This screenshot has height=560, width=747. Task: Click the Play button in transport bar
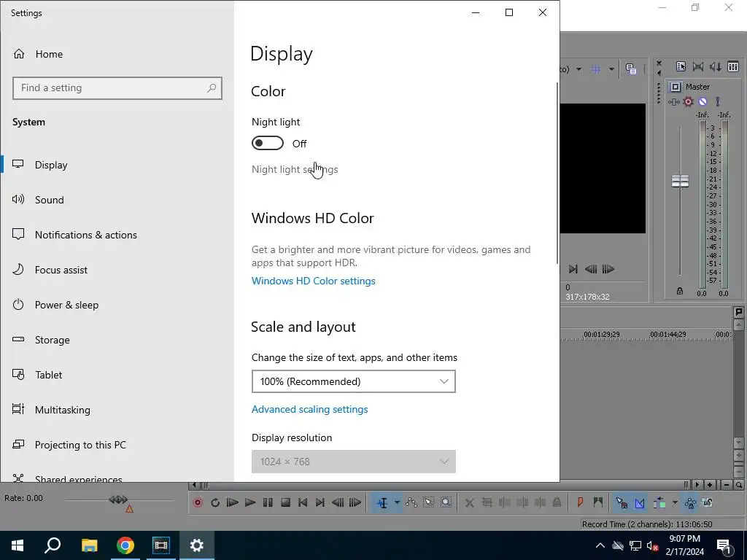(250, 502)
